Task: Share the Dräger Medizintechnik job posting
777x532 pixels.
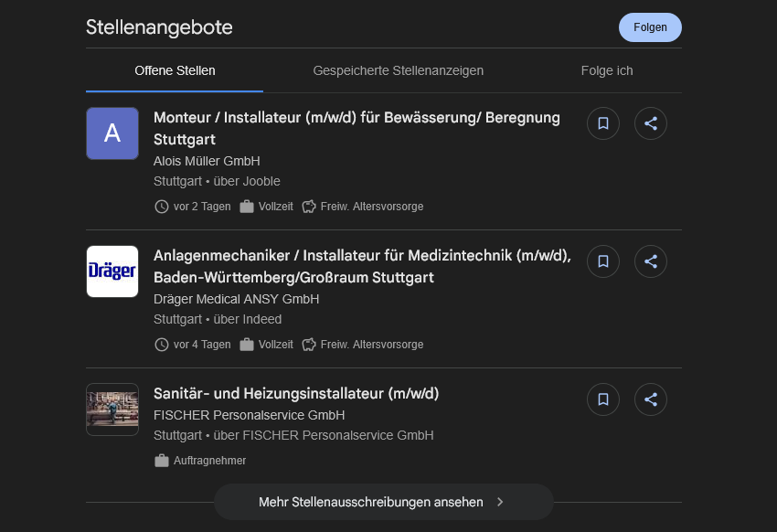Action: pyautogui.click(x=651, y=261)
